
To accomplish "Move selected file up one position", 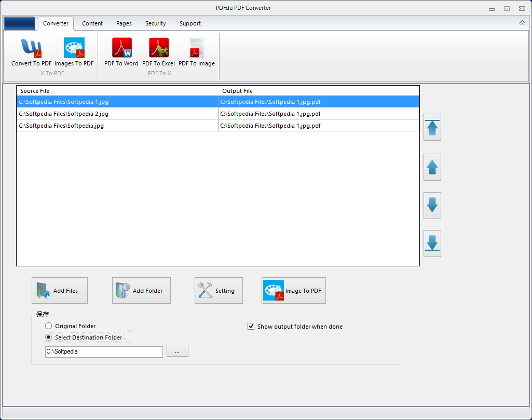I will pos(432,167).
